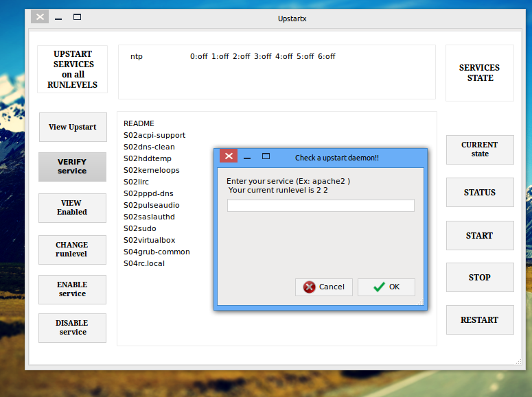
Task: Click DISABLE service button
Action: (72, 328)
